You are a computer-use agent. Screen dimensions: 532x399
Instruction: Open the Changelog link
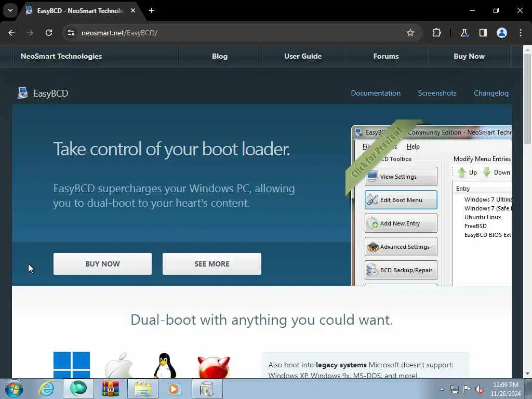[x=491, y=93]
